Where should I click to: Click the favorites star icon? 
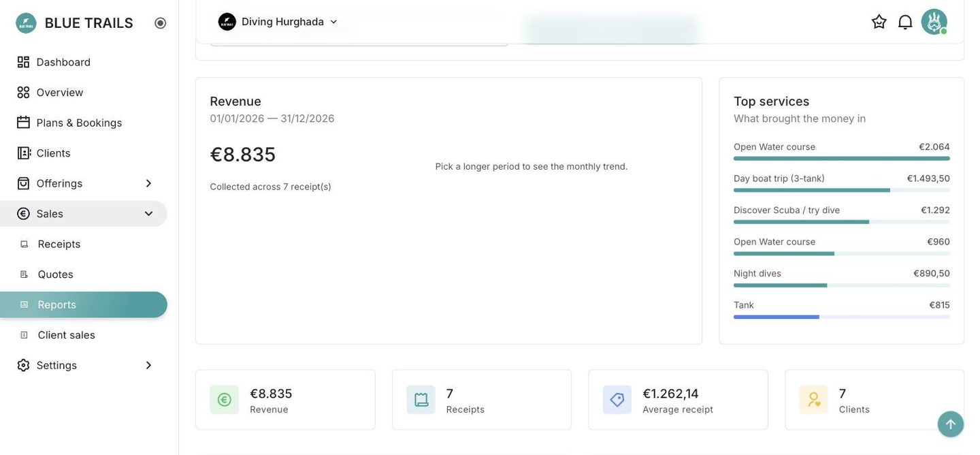[x=879, y=22]
